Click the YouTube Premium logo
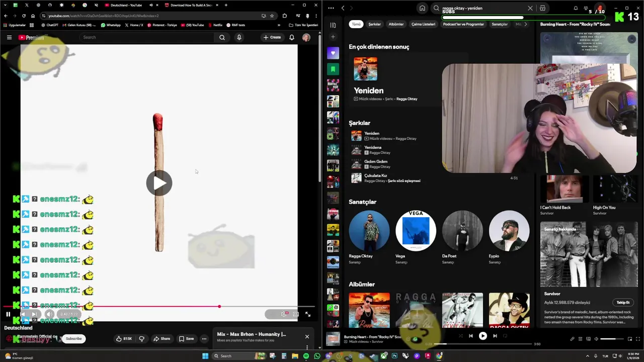The height and width of the screenshot is (362, 644). [x=31, y=37]
